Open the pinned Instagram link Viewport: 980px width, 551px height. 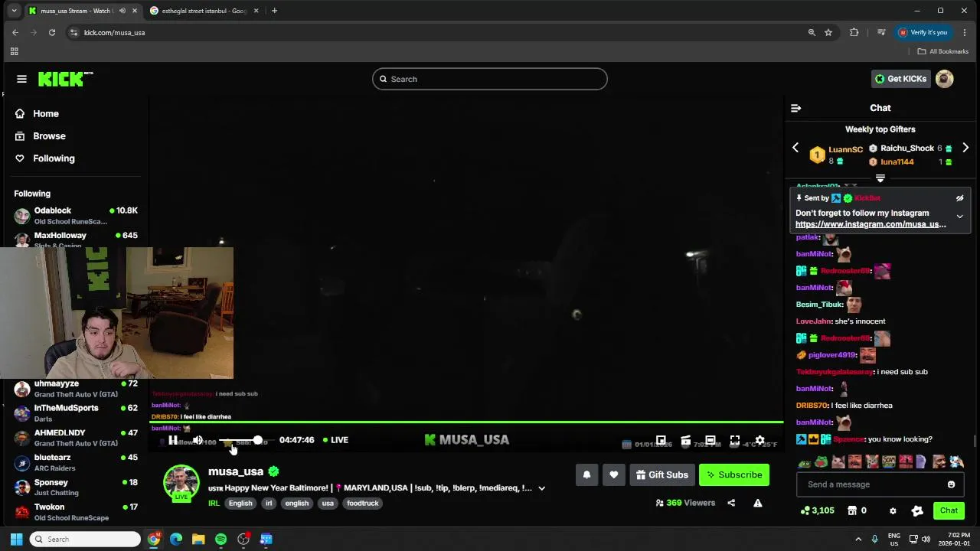tap(871, 224)
